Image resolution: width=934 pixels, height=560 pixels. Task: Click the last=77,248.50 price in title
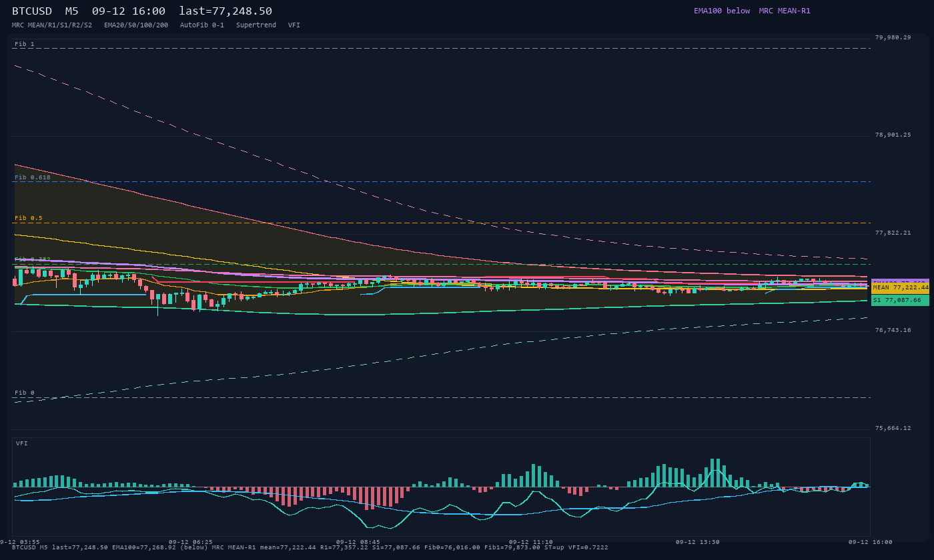tap(225, 11)
